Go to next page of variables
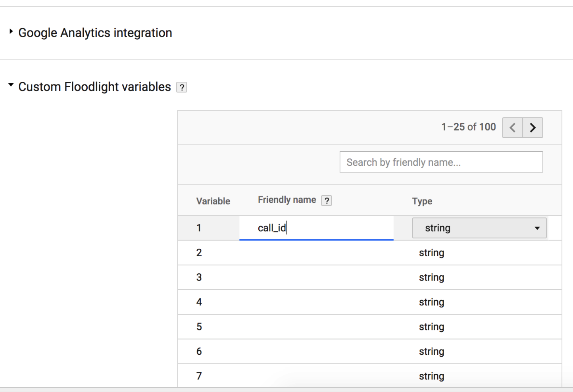The height and width of the screenshot is (392, 573). click(533, 128)
